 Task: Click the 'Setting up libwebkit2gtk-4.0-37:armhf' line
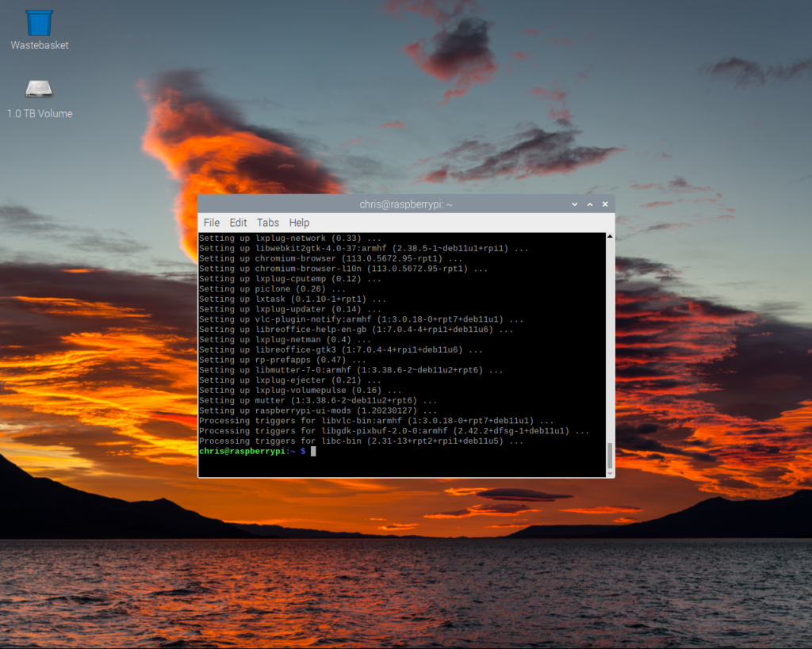(363, 248)
